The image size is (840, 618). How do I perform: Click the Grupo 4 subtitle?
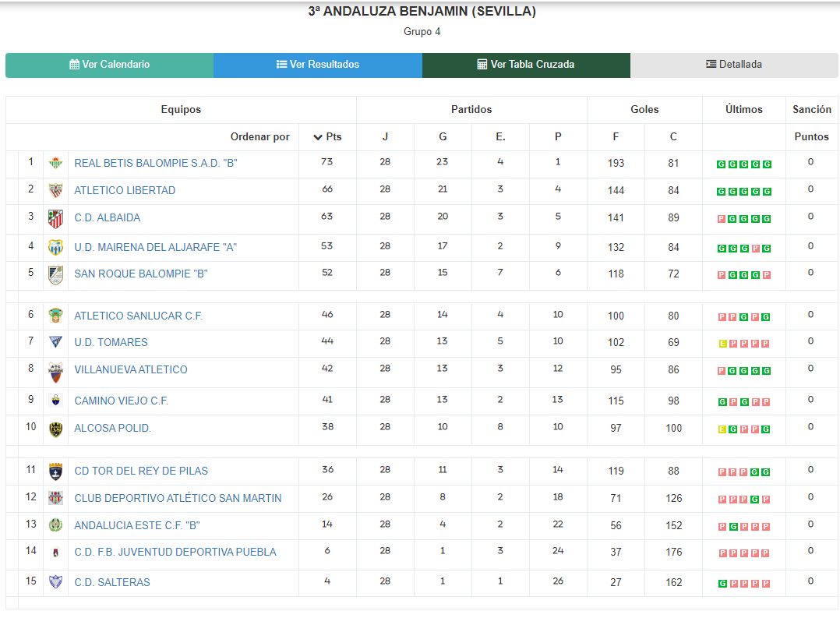pyautogui.click(x=422, y=32)
